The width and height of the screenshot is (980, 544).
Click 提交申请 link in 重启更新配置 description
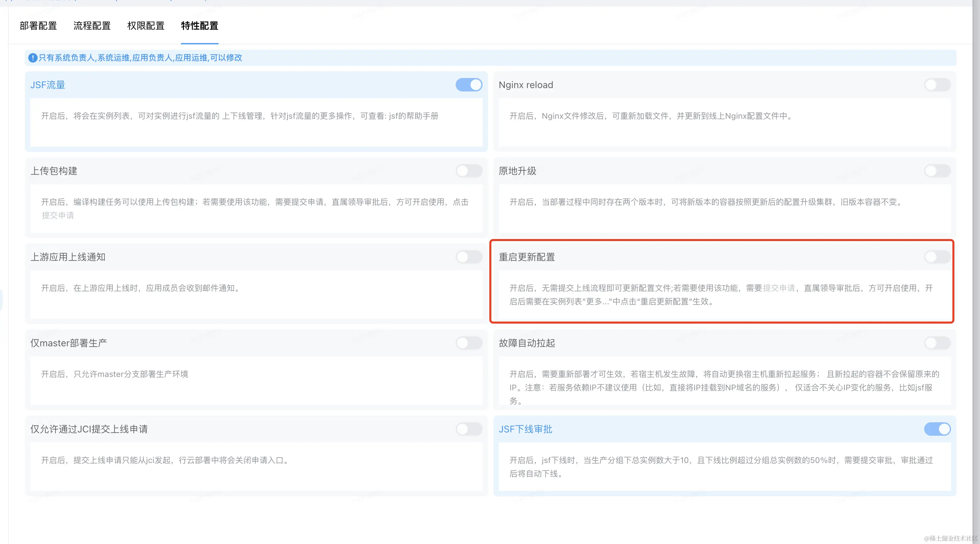tap(779, 288)
